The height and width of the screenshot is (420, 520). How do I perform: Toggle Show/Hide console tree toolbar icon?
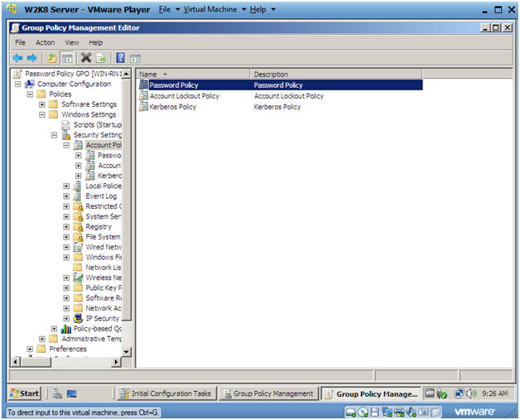pos(67,58)
